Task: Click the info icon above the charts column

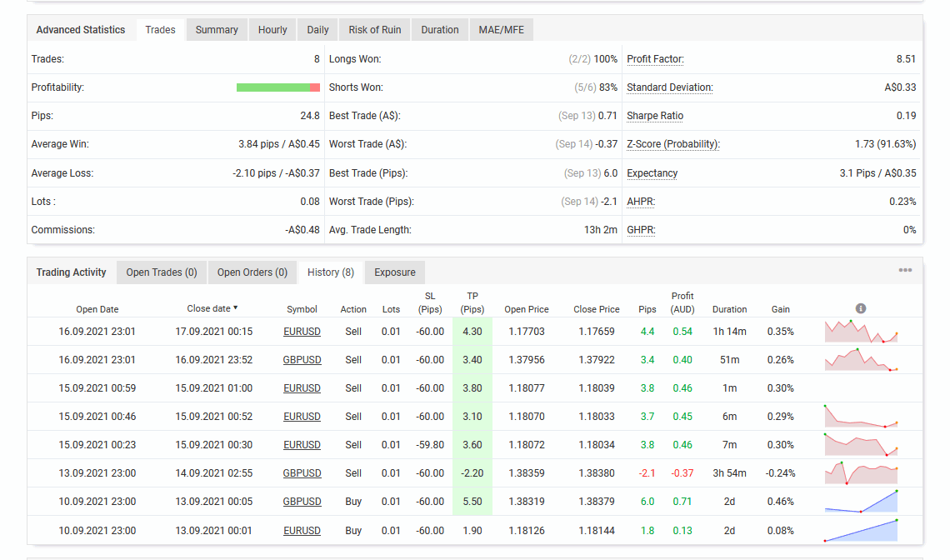Action: coord(860,308)
